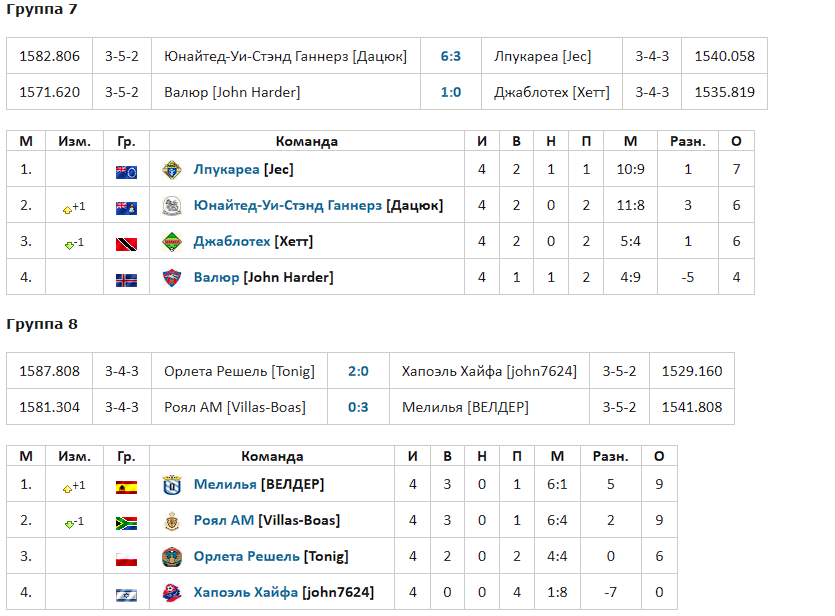
Task: Click the Israel flag in Хапоэль Хайфа row
Action: pos(126,595)
